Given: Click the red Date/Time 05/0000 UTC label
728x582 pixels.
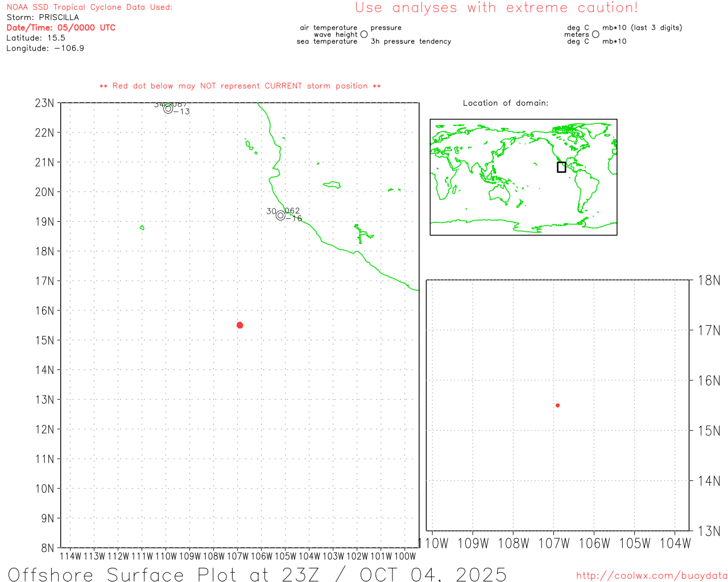Looking at the screenshot, I should [x=61, y=27].
